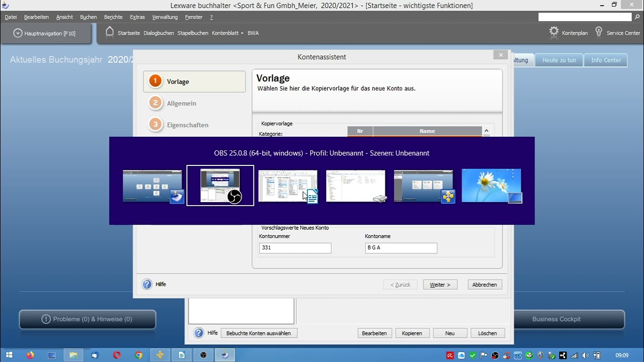The height and width of the screenshot is (362, 644).
Task: Switch to OBS Studio in the taskbar
Action: [203, 355]
